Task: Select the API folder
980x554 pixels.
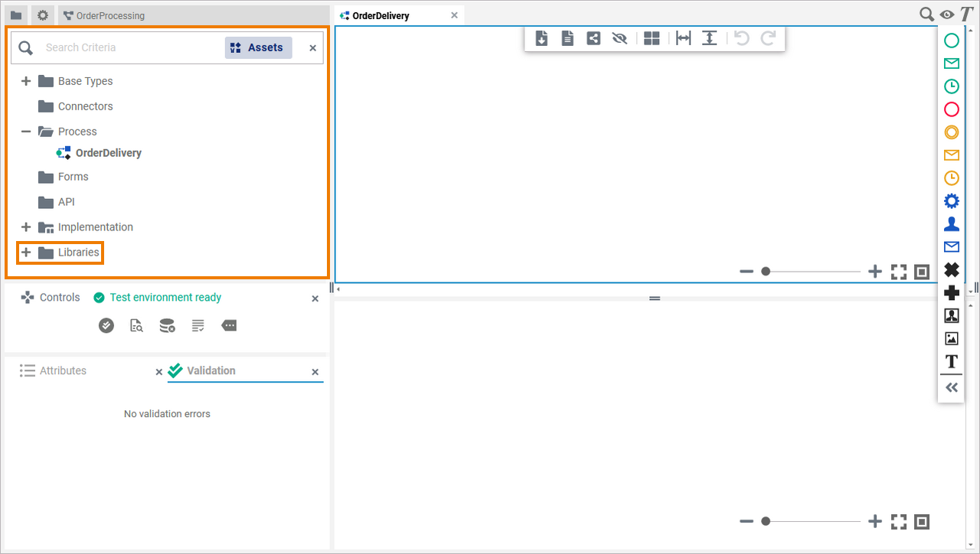Action: click(x=56, y=202)
